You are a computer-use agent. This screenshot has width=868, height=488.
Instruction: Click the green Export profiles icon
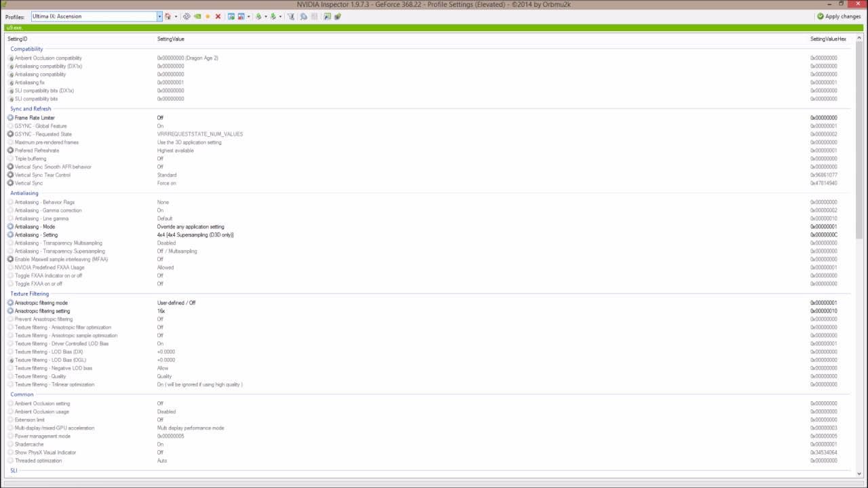click(x=258, y=16)
